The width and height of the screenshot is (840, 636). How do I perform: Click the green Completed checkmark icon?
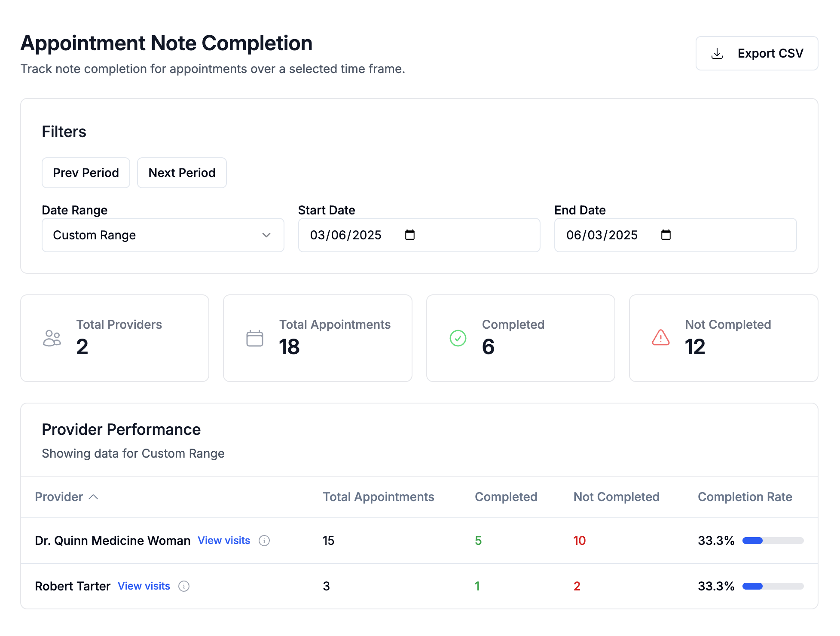pos(458,338)
